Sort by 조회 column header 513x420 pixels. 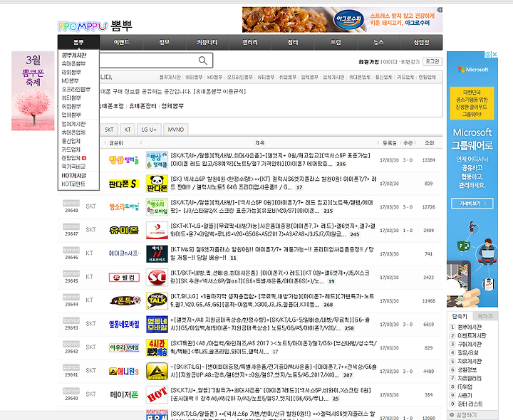[x=429, y=143]
